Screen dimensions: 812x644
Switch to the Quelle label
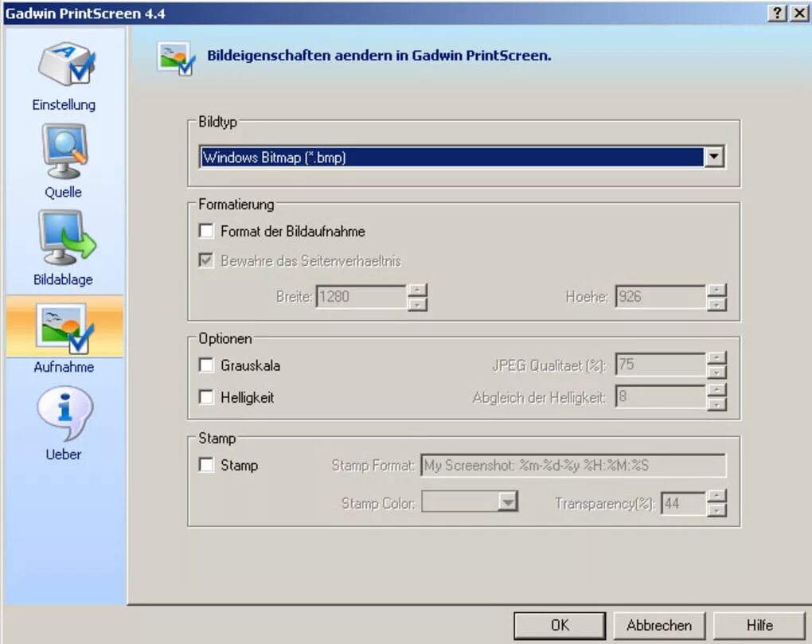point(63,192)
